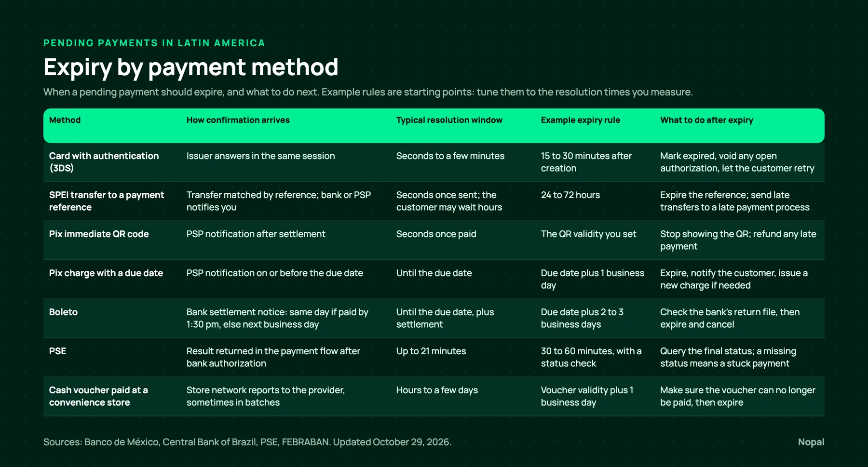The image size is (868, 467).
Task: Click '15 to 30 minutes after creation' cell
Action: pyautogui.click(x=586, y=162)
